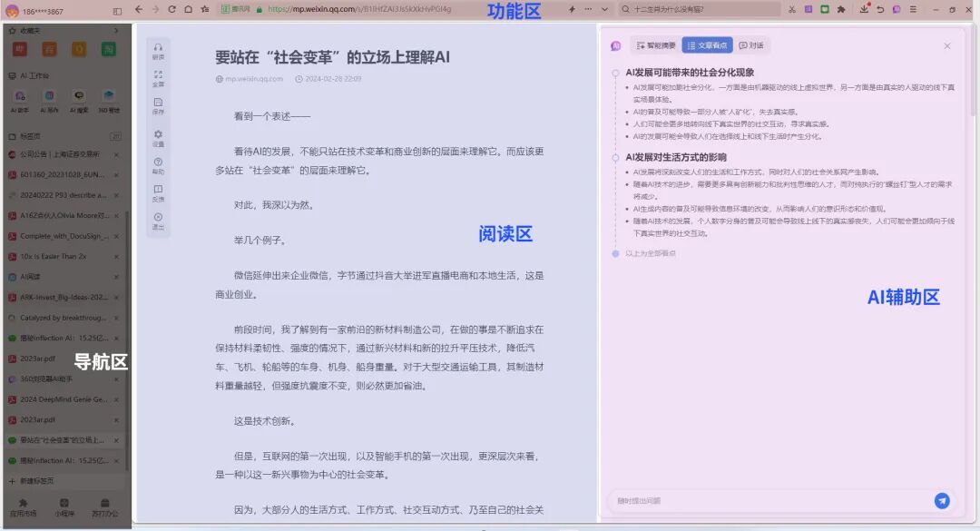
Task: Open the extensions puzzle icon
Action: click(840, 9)
